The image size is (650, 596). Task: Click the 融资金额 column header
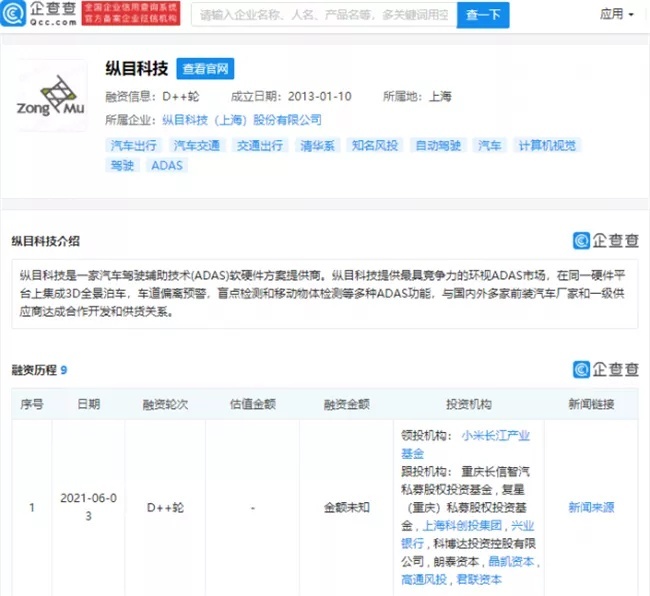[x=347, y=404]
